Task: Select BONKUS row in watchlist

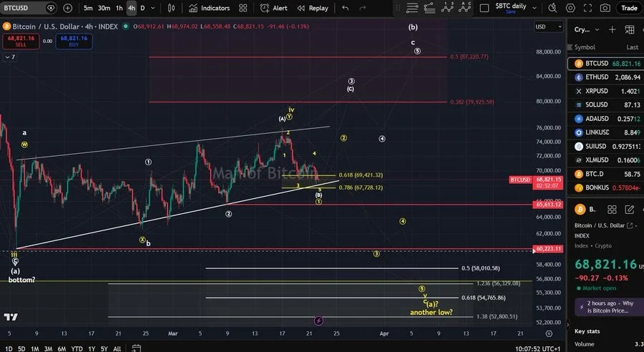Action: click(x=606, y=187)
